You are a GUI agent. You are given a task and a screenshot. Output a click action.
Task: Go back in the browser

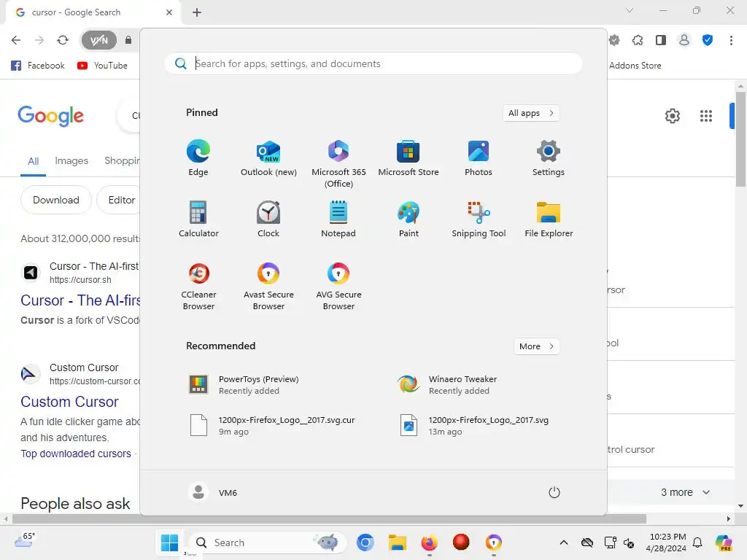tap(16, 41)
